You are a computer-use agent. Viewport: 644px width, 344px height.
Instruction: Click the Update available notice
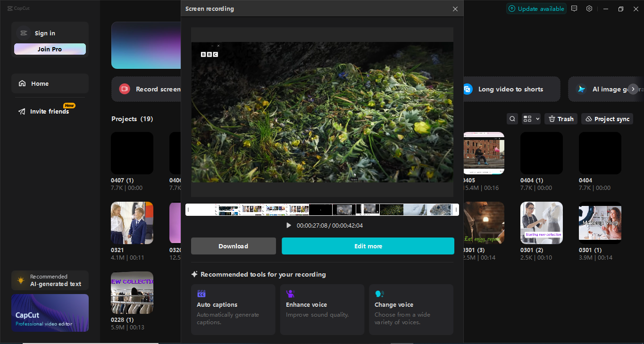(536, 8)
